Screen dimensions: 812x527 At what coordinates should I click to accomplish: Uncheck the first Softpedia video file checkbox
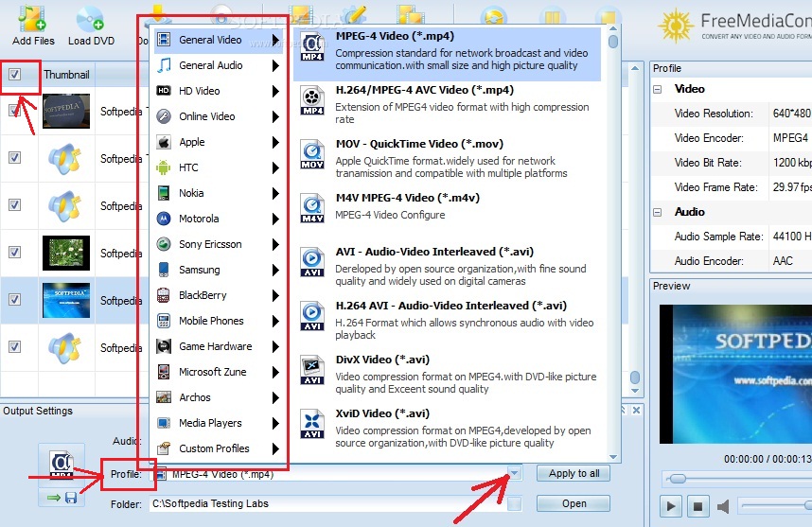click(x=14, y=111)
